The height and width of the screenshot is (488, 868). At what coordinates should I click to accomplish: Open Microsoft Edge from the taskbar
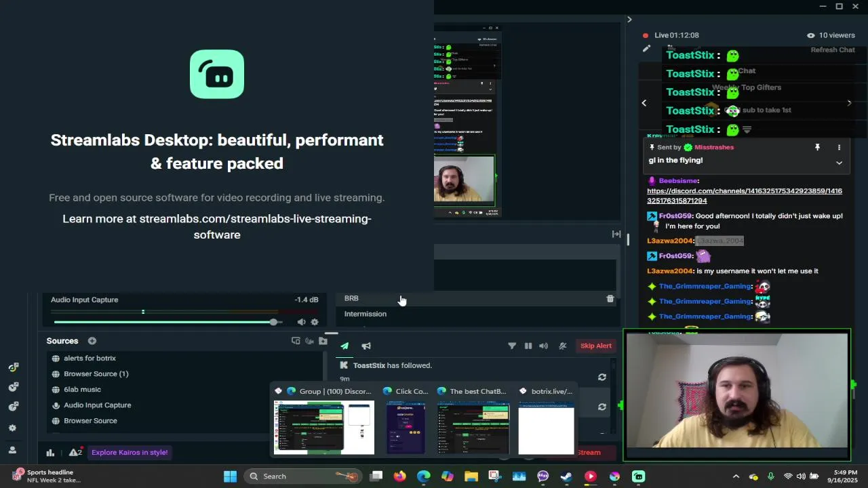click(424, 476)
